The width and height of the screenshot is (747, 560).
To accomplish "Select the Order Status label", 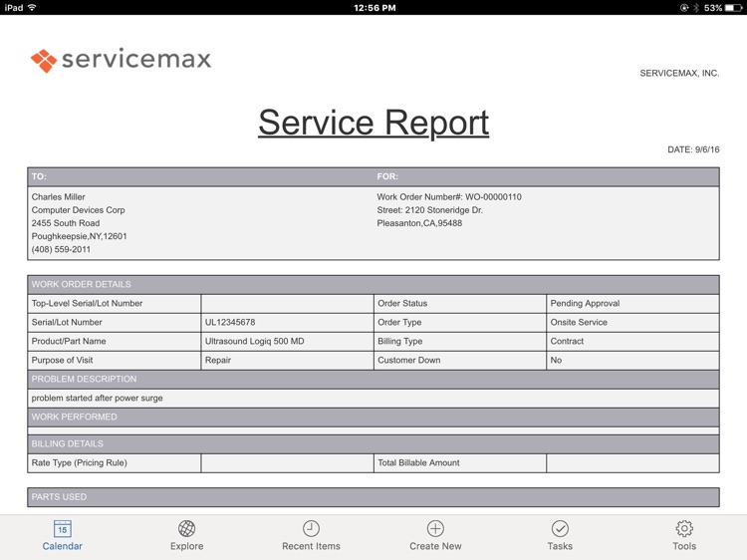I will 402,303.
